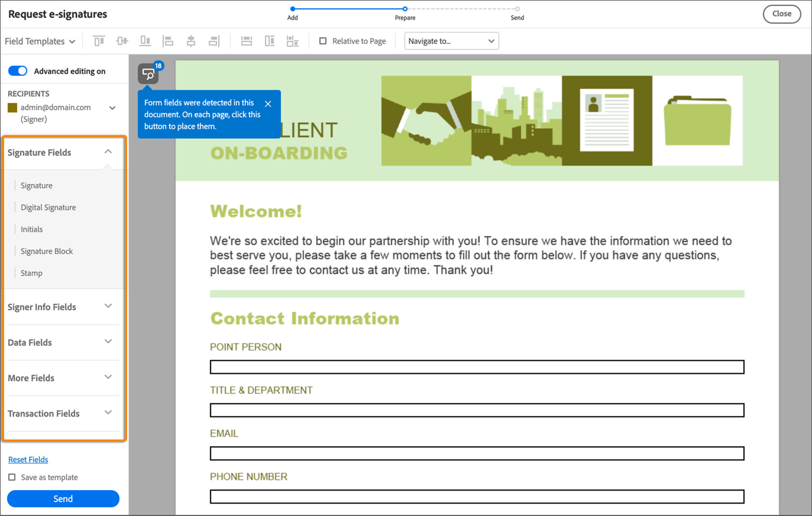Enable the Relative to Page option
812x516 pixels.
323,41
